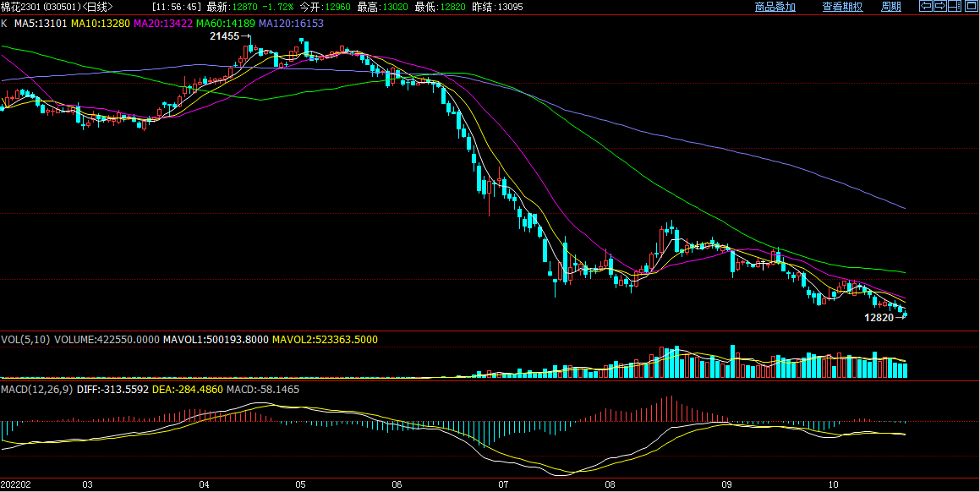
Task: Click the 21455 high price marker
Action: [x=225, y=36]
